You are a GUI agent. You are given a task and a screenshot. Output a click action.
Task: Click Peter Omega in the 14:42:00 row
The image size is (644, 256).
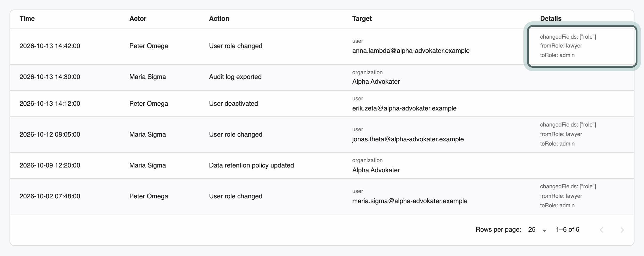pyautogui.click(x=149, y=46)
